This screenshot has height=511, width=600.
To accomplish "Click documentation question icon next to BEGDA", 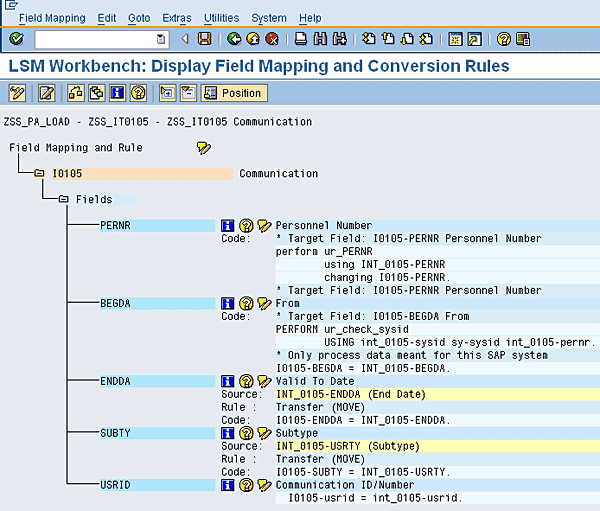I will pyautogui.click(x=245, y=303).
